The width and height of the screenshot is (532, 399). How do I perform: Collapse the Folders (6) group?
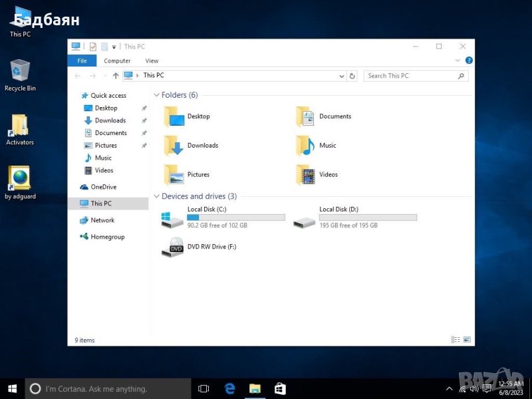pyautogui.click(x=157, y=95)
